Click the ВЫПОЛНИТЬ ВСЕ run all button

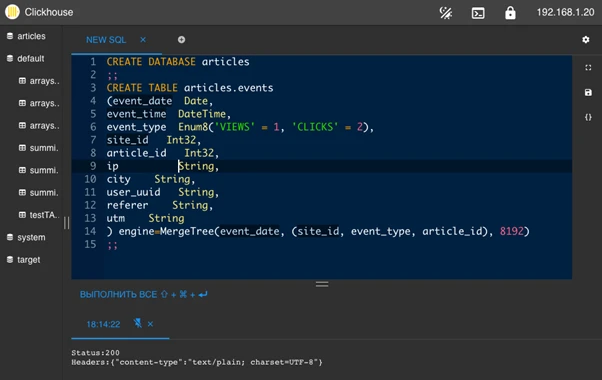point(144,294)
